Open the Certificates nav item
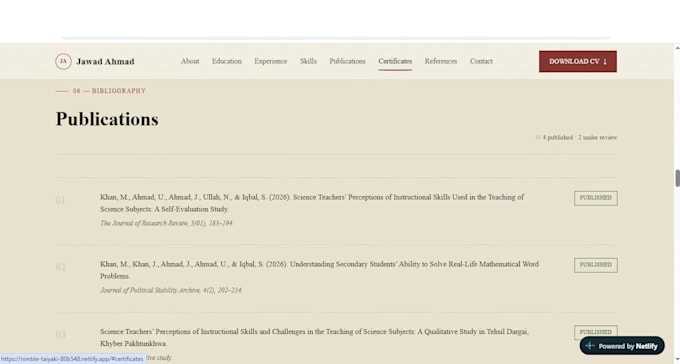Screen dimensions: 680x364 (x=395, y=61)
